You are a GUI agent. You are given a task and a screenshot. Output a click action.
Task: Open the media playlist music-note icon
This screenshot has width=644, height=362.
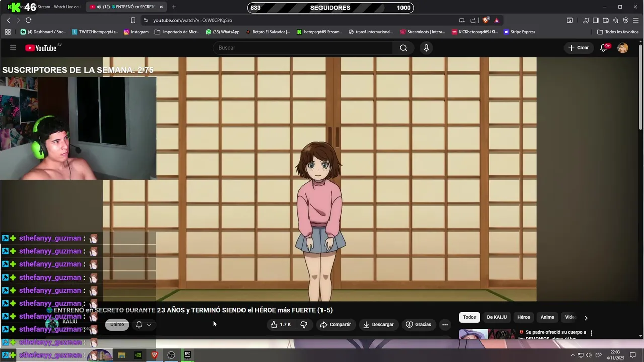click(x=586, y=20)
